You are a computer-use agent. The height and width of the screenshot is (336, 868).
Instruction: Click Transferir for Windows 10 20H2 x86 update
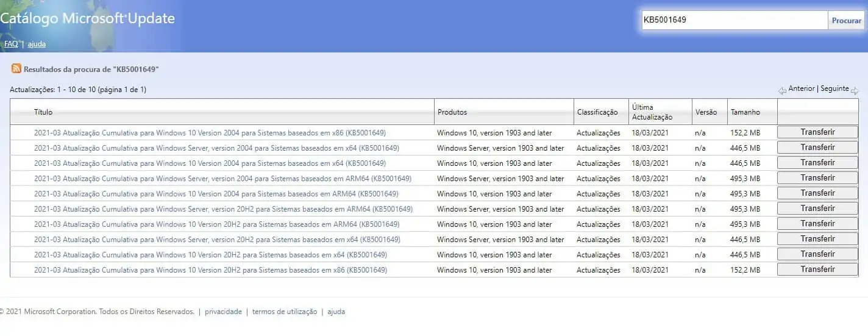click(x=817, y=269)
